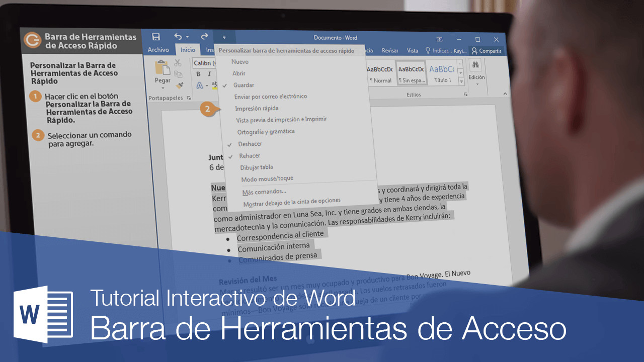Click the Revisión del Mes heading
Image resolution: width=644 pixels, height=362 pixels.
248,280
